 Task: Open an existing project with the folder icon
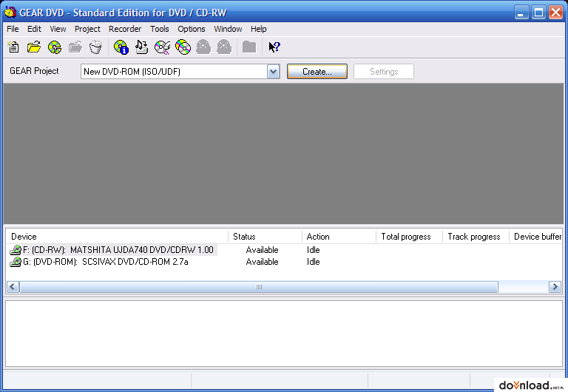click(34, 47)
